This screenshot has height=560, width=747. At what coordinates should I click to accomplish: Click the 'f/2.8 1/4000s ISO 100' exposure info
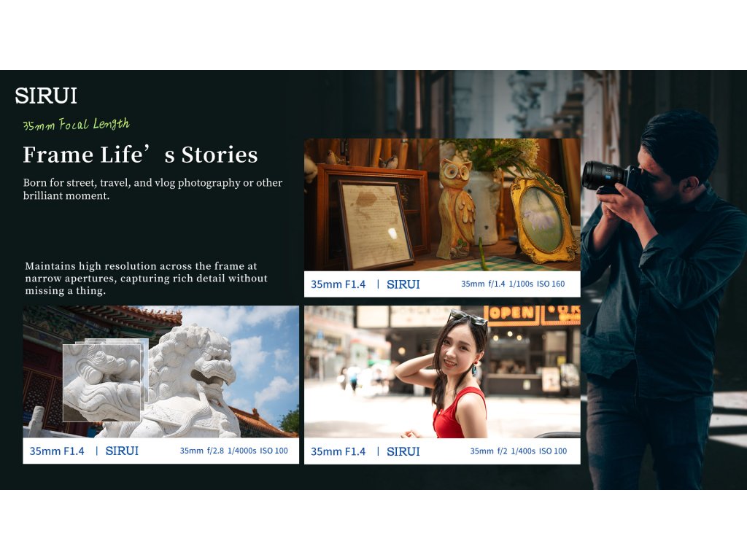(x=247, y=451)
